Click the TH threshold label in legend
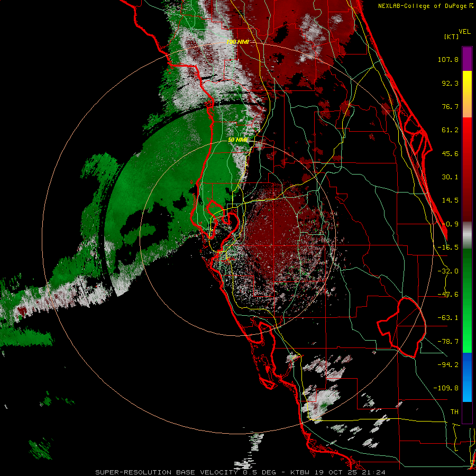 click(454, 412)
